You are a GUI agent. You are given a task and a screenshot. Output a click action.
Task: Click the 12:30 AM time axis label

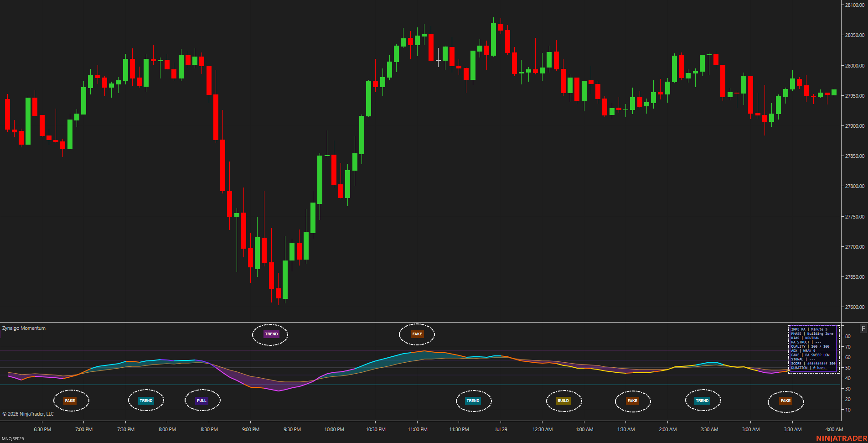pos(542,429)
